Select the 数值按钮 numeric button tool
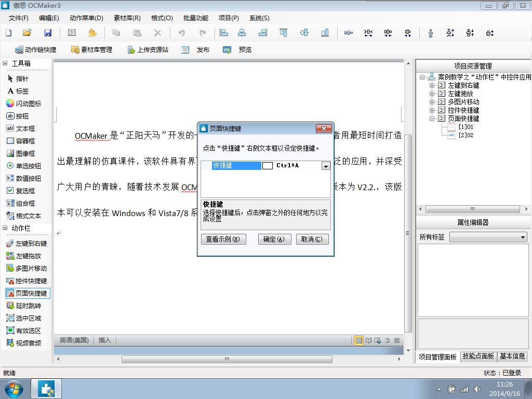This screenshot has width=532, height=399. tap(24, 179)
